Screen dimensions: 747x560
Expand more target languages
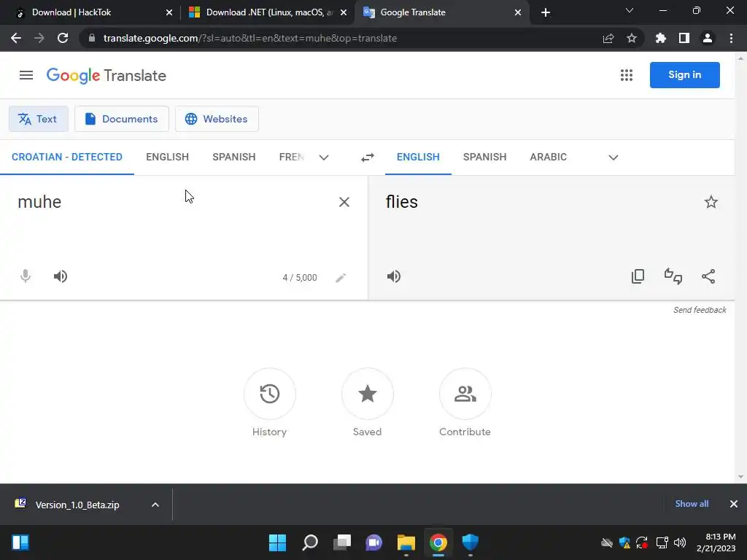(613, 157)
